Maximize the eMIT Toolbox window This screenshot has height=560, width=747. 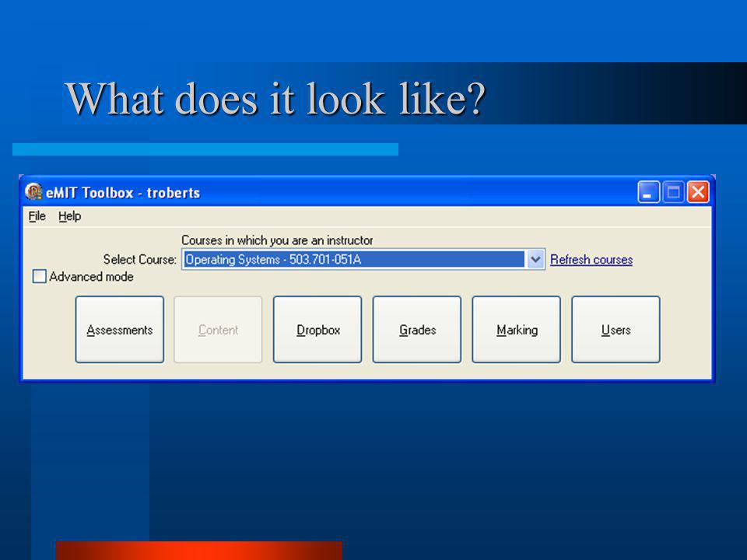[x=673, y=192]
